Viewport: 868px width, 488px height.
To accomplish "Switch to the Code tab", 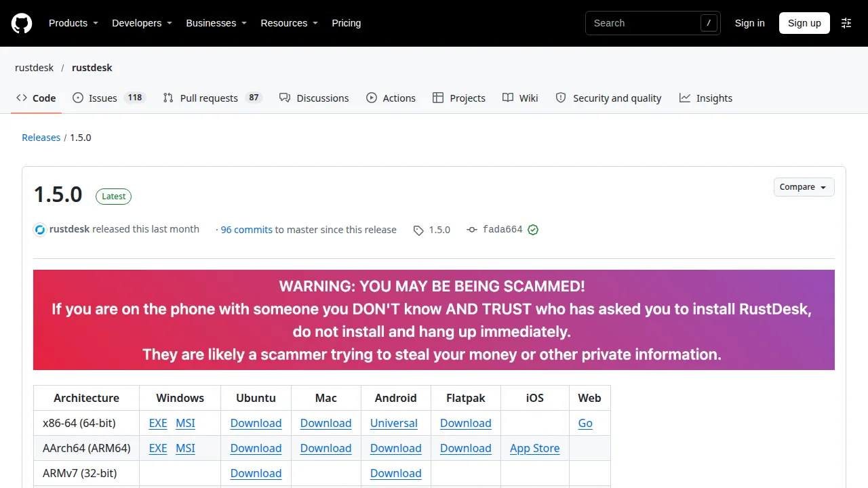I will [x=37, y=98].
